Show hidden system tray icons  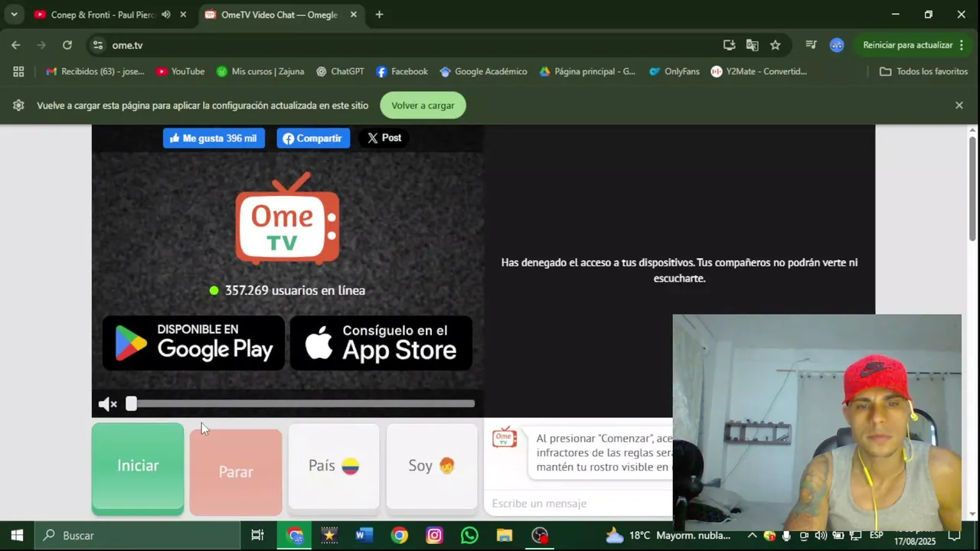point(752,536)
